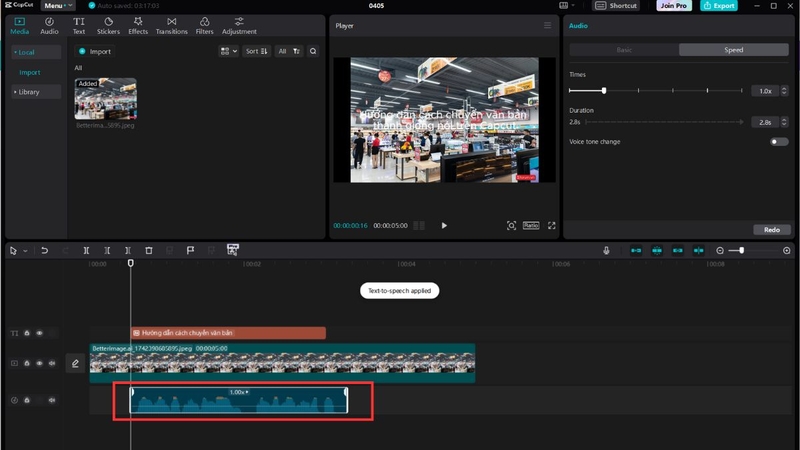Click the undo arrow in timeline toolbar
800x450 pixels.
click(44, 251)
